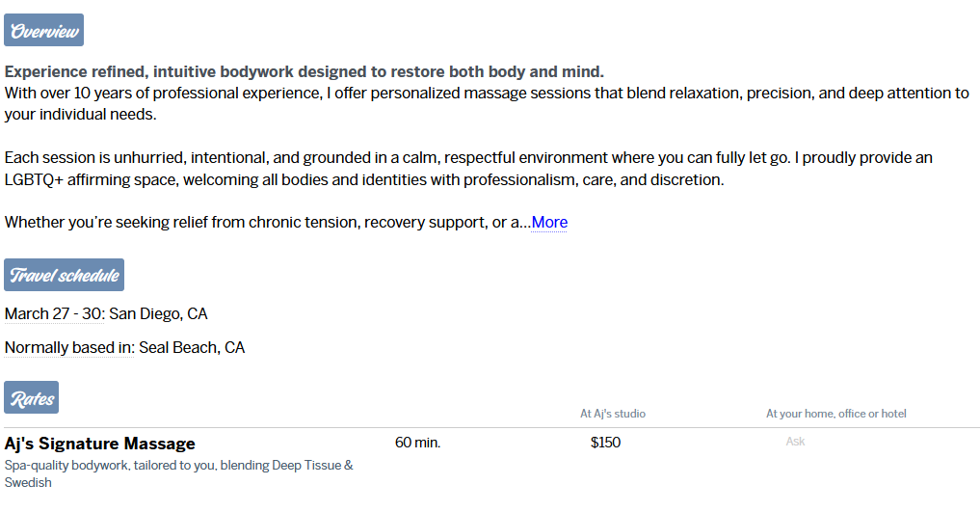Click the 'Spa-quality bodywork' massage description
The height and width of the screenshot is (512, 980).
click(178, 466)
